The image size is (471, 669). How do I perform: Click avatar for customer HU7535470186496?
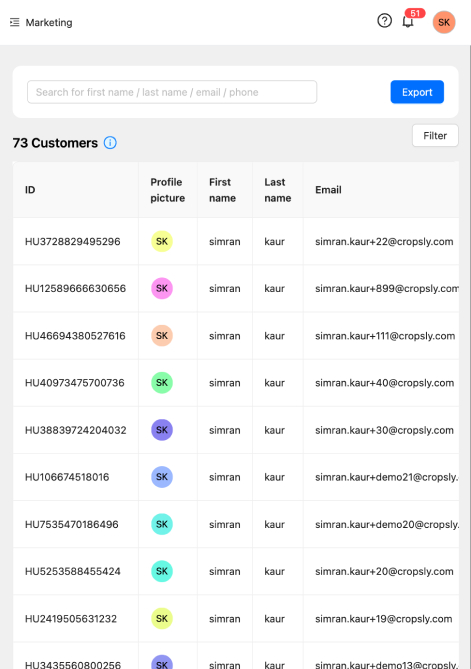point(162,524)
